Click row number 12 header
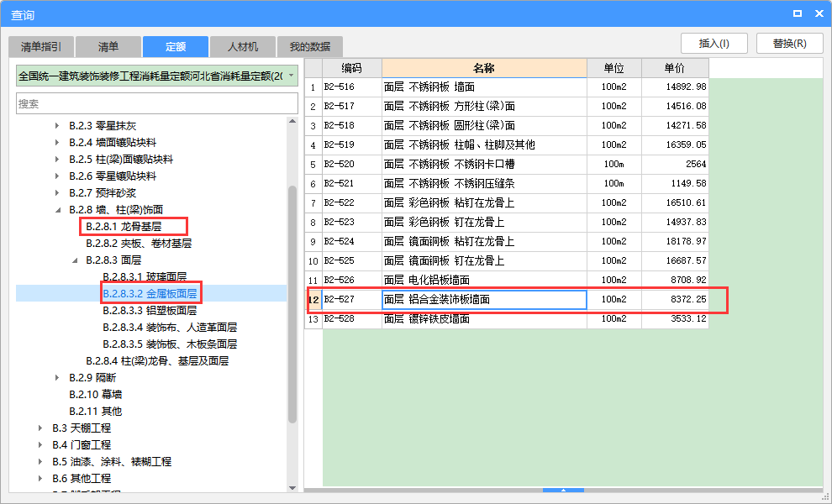This screenshot has width=832, height=504. click(x=313, y=300)
